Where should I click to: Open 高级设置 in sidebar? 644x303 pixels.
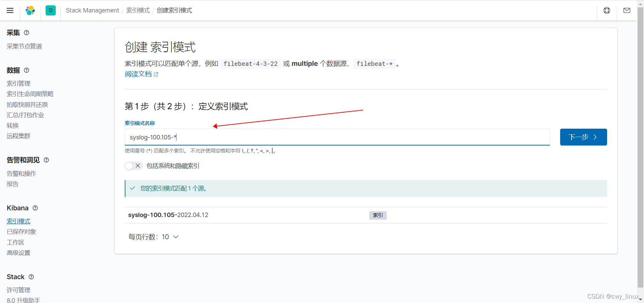point(18,253)
